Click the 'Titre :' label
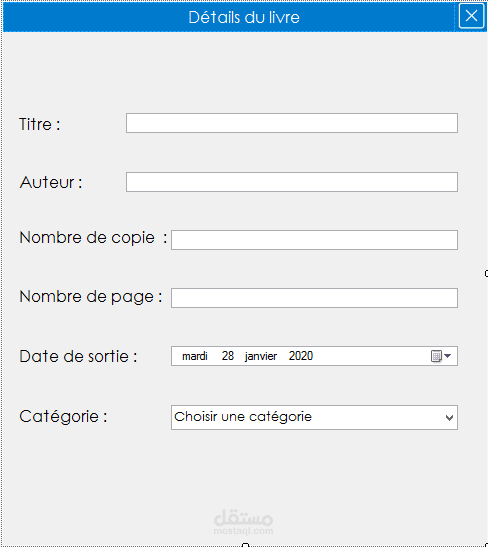The height and width of the screenshot is (547, 488). 40,124
